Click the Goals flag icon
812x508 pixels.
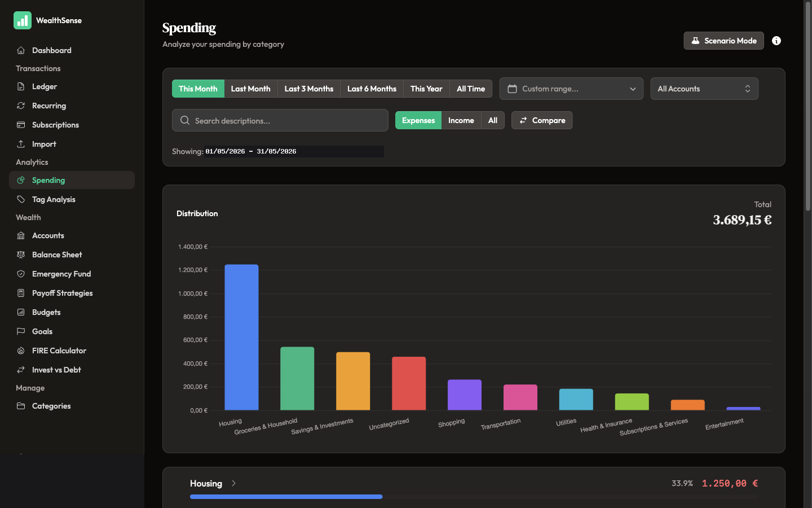(21, 331)
